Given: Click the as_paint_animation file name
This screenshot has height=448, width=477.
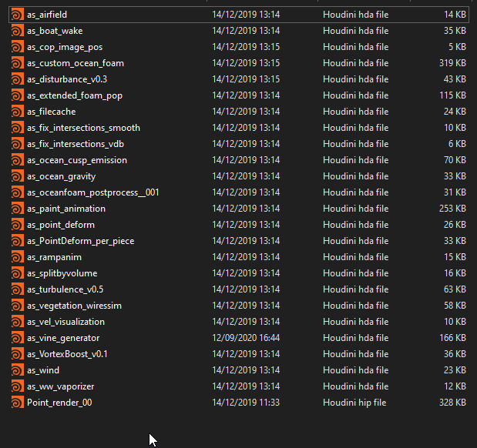Looking at the screenshot, I should [x=66, y=209].
